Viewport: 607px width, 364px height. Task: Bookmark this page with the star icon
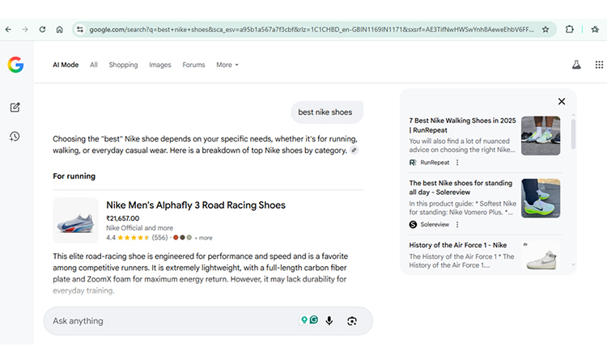pyautogui.click(x=545, y=29)
